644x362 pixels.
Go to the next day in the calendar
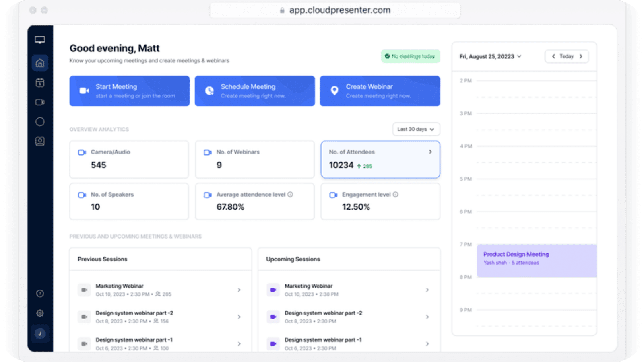(581, 56)
